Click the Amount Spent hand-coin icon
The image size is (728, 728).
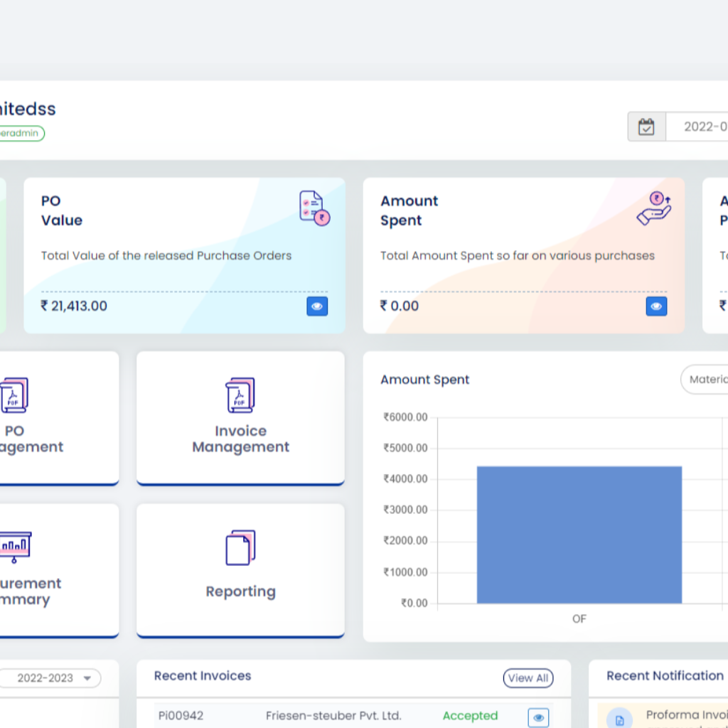(x=654, y=208)
